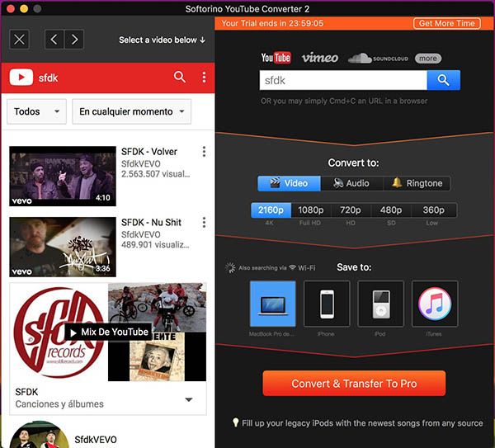Expand the SFDK Canciones y álbumes card
Image resolution: width=495 pixels, height=448 pixels.
pyautogui.click(x=189, y=399)
